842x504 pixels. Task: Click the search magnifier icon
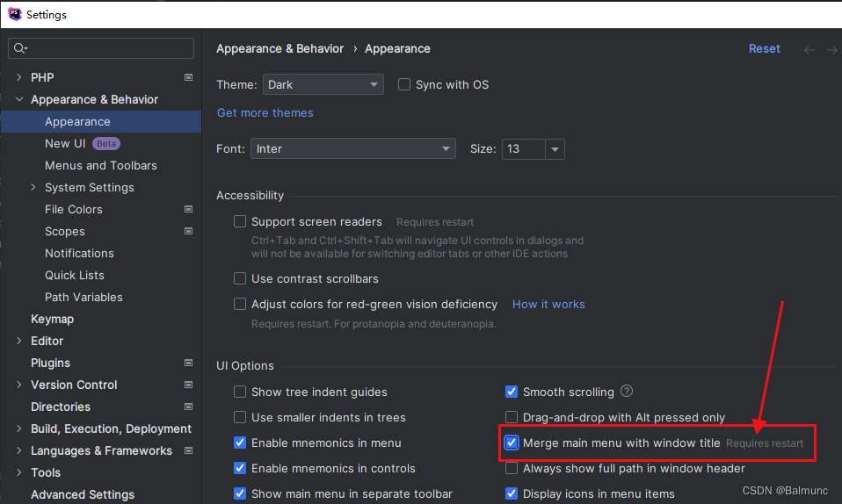20,48
